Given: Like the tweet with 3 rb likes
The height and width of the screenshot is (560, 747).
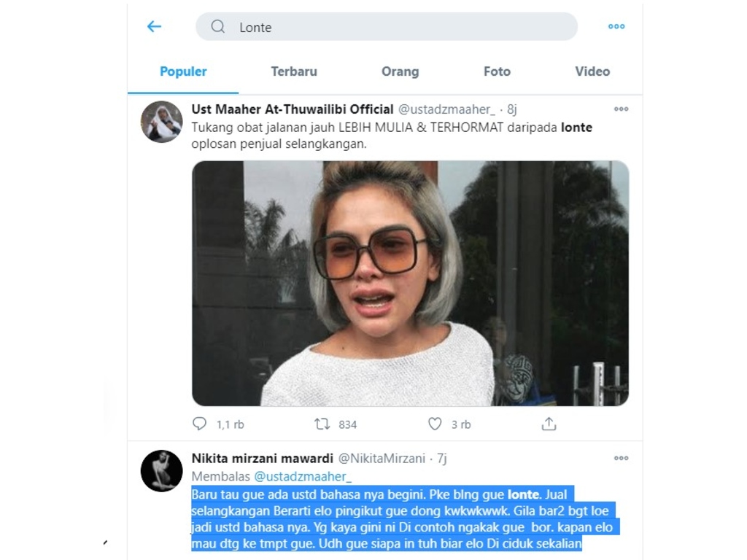Looking at the screenshot, I should click(435, 424).
